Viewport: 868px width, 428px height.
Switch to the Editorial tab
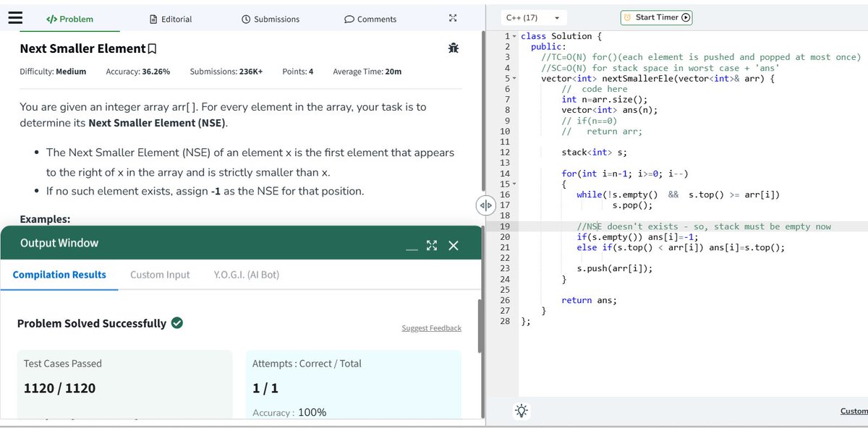[x=171, y=19]
